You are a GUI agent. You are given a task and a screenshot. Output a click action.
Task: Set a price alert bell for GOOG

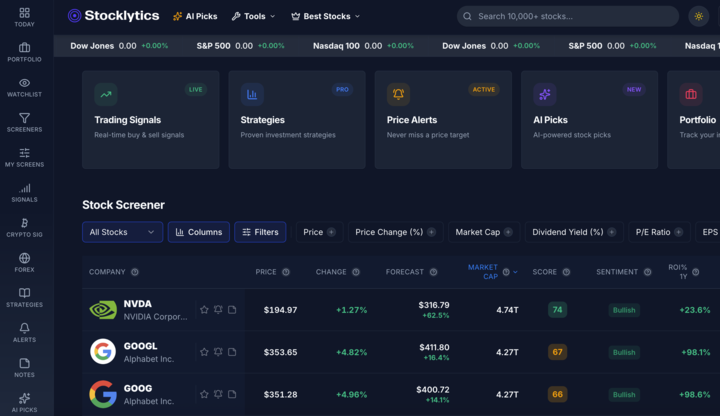pyautogui.click(x=218, y=394)
